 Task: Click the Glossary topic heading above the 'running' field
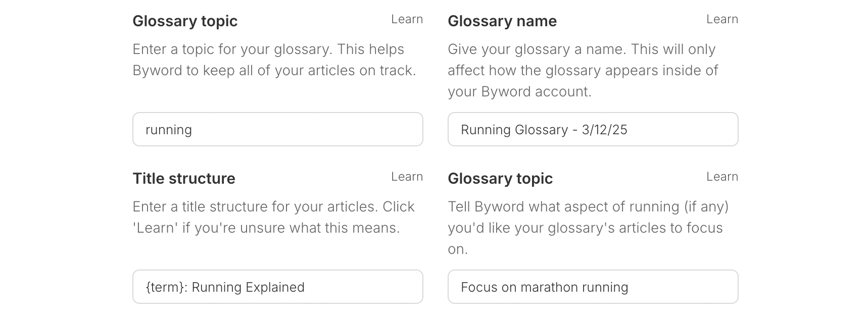click(x=185, y=21)
